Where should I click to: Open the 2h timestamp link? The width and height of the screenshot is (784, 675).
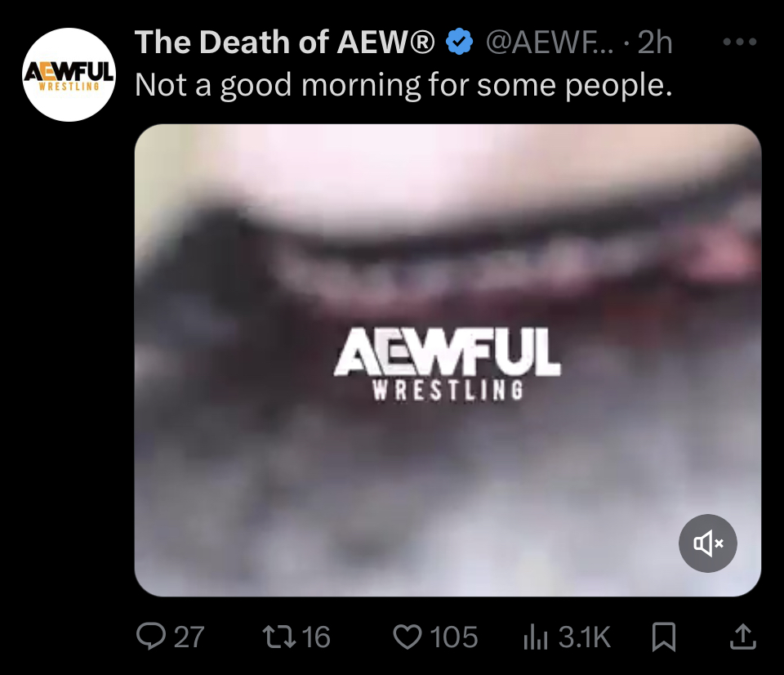click(x=655, y=42)
